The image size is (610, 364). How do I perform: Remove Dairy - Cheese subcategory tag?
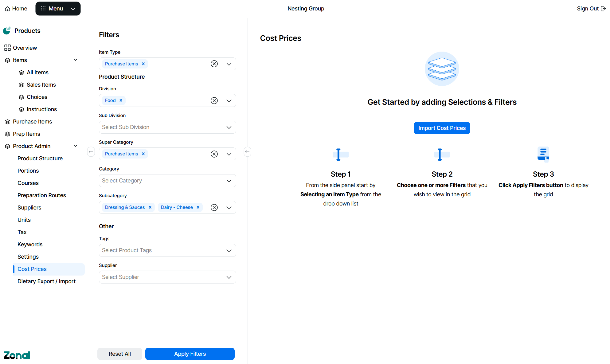(x=198, y=207)
